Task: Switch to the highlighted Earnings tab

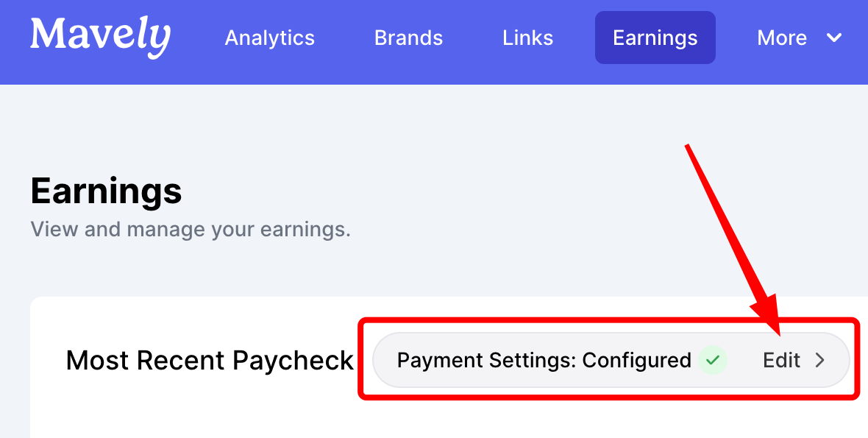Action: (655, 38)
